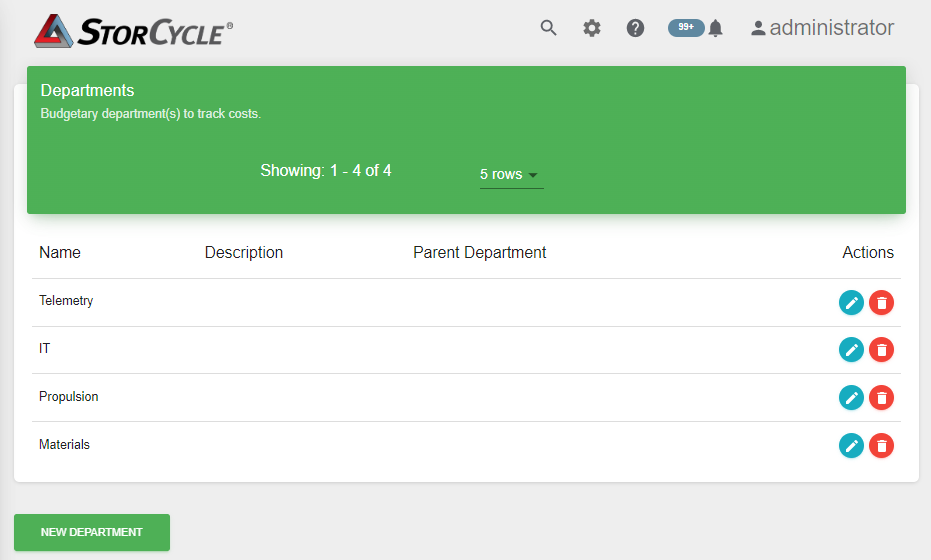Delete the Propulsion department
931x560 pixels.
point(881,397)
